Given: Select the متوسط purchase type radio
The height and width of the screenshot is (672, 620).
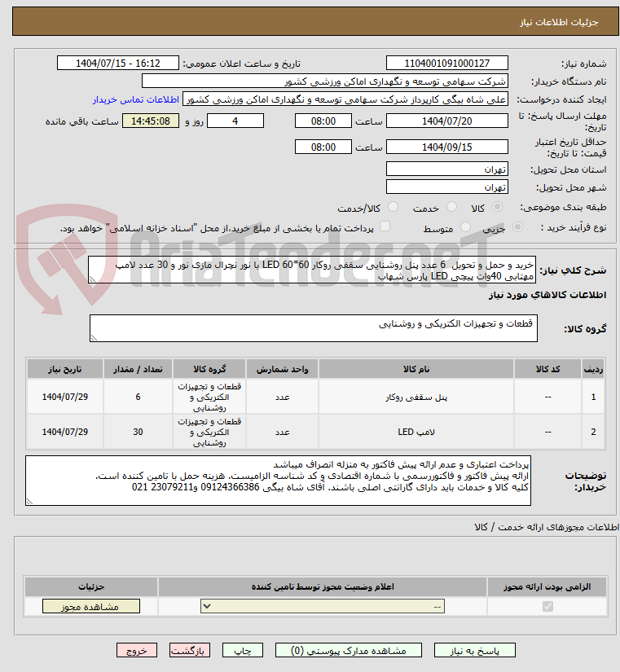Looking at the screenshot, I should [x=465, y=227].
